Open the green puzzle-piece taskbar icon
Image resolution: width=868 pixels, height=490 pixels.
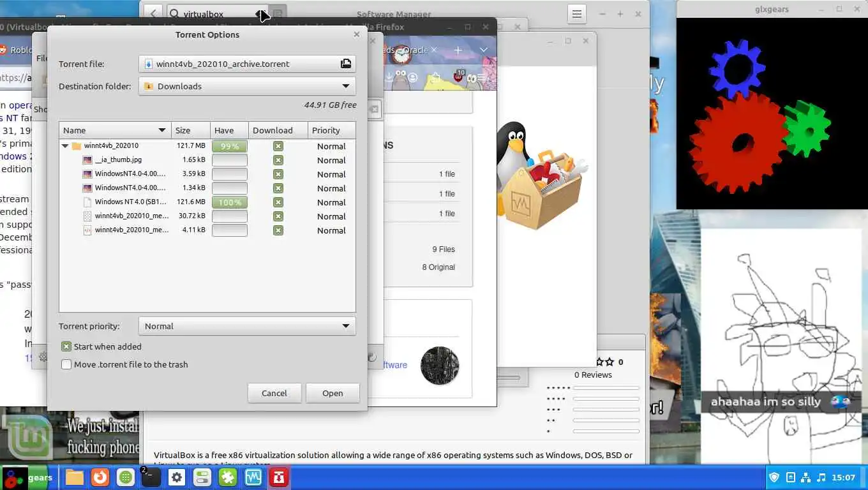pos(228,477)
